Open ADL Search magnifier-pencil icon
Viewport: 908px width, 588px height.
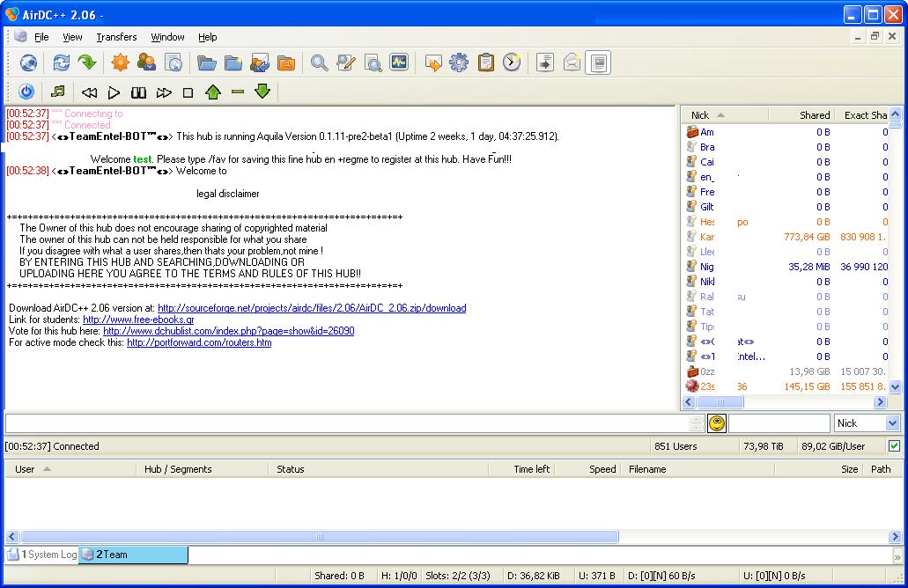pos(346,62)
